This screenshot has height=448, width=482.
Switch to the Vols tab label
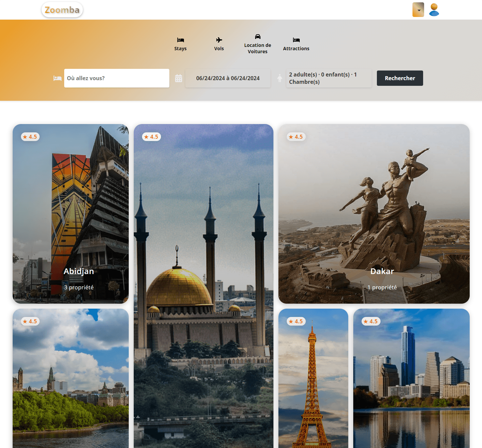[x=219, y=49]
